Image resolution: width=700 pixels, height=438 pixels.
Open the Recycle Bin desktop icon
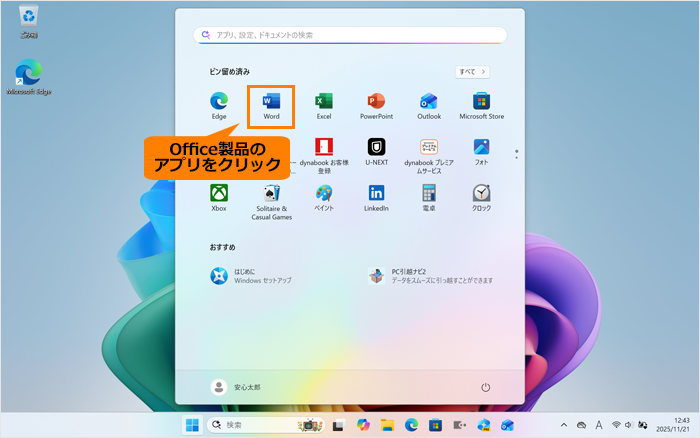pos(29,21)
